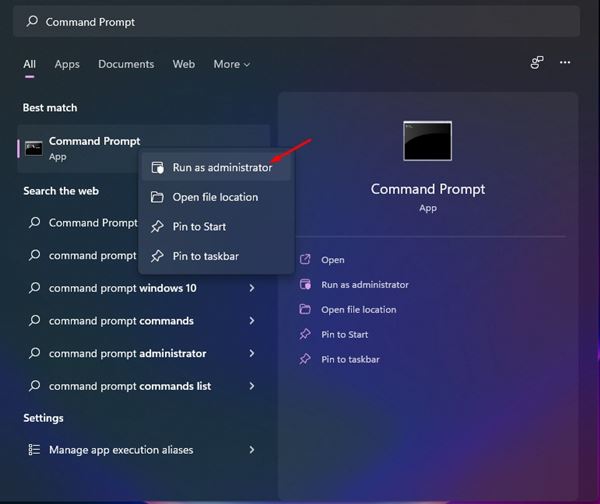Screen dimensions: 600x504
Task: Switch to the Documents tab
Action: pos(126,64)
